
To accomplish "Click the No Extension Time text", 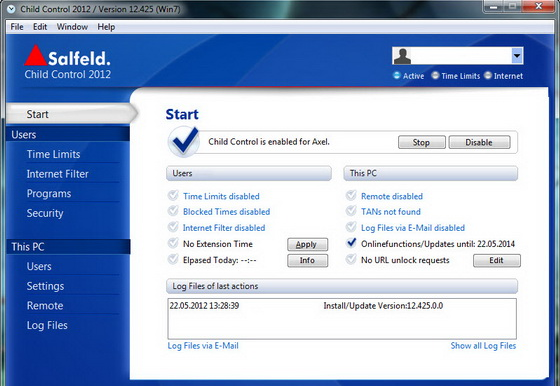I will 218,244.
